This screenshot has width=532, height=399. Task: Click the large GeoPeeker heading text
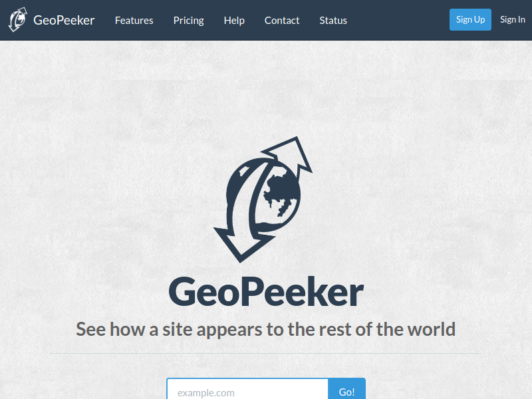tap(266, 292)
